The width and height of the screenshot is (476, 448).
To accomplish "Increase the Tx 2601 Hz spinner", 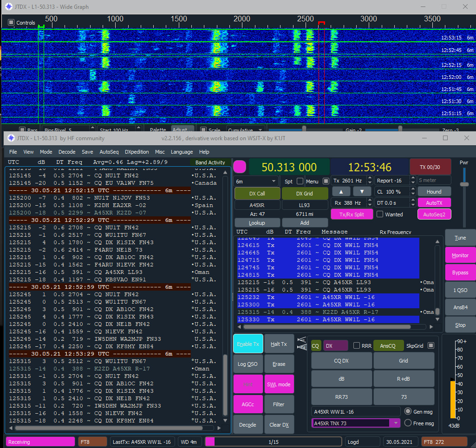I will pos(370,178).
